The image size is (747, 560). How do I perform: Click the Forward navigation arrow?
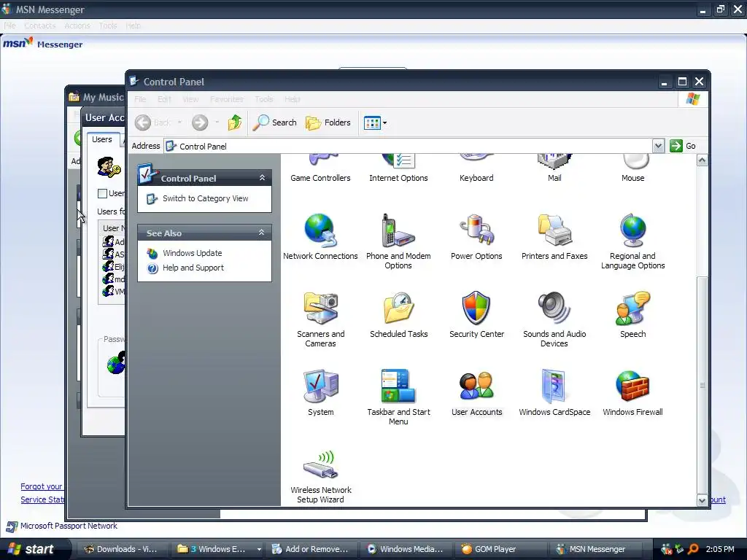coord(200,122)
